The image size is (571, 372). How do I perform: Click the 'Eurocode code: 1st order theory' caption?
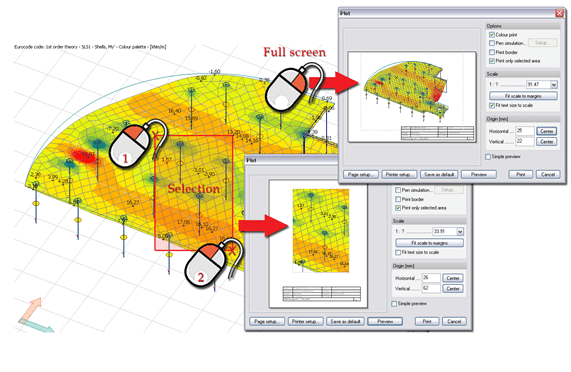[90, 47]
